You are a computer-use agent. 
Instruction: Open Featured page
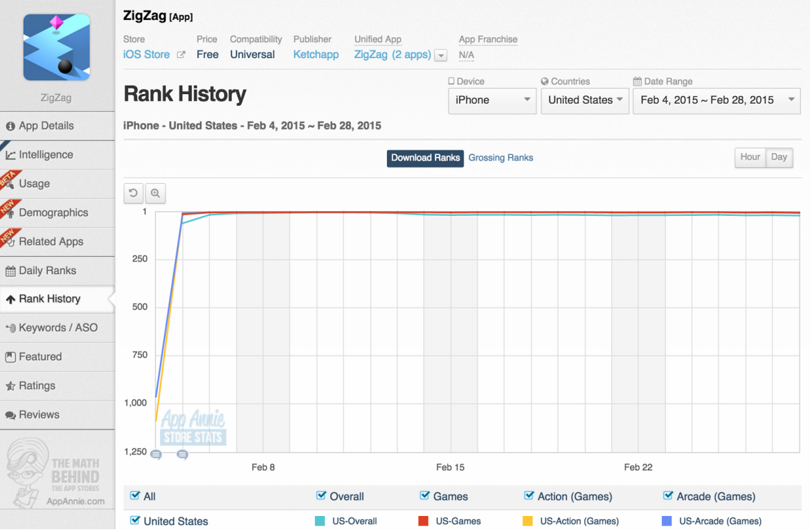[57, 356]
